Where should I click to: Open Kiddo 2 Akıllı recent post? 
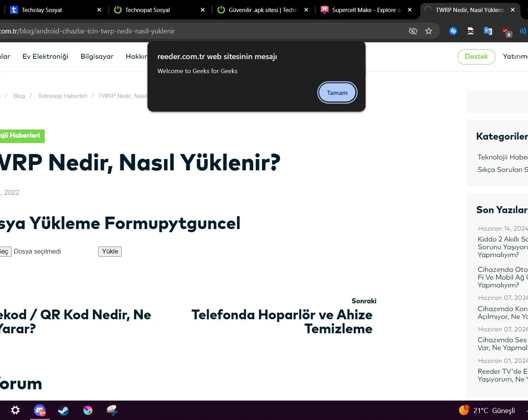tap(503, 247)
